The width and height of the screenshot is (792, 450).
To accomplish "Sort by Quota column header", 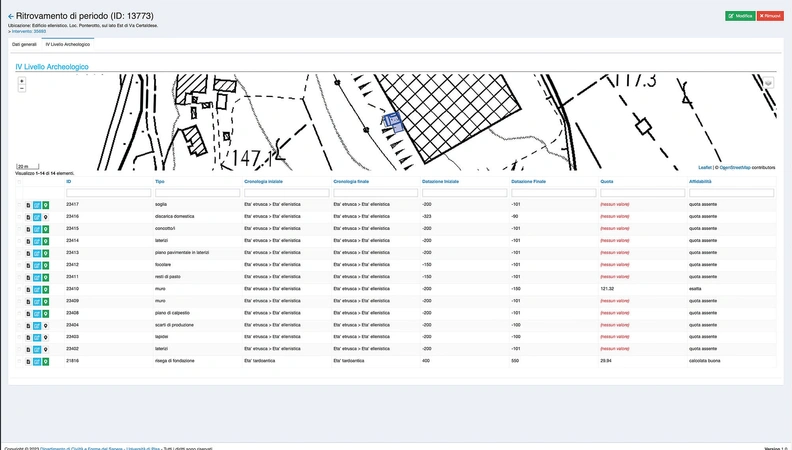I will (x=607, y=181).
